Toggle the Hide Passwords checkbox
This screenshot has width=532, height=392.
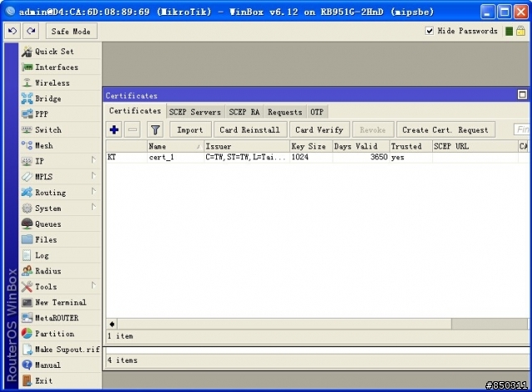coord(429,31)
